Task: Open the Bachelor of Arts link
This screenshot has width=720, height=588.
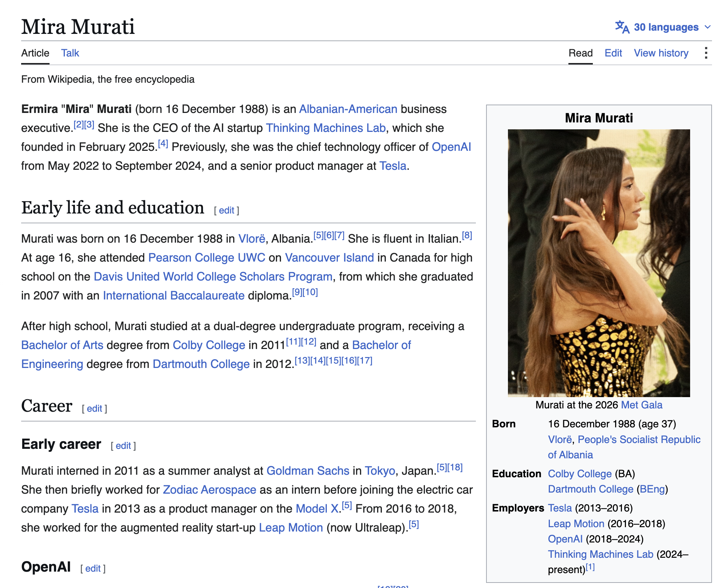Action: click(62, 345)
